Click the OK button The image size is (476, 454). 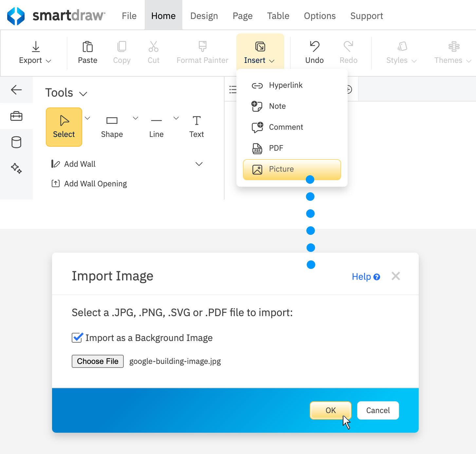click(330, 410)
